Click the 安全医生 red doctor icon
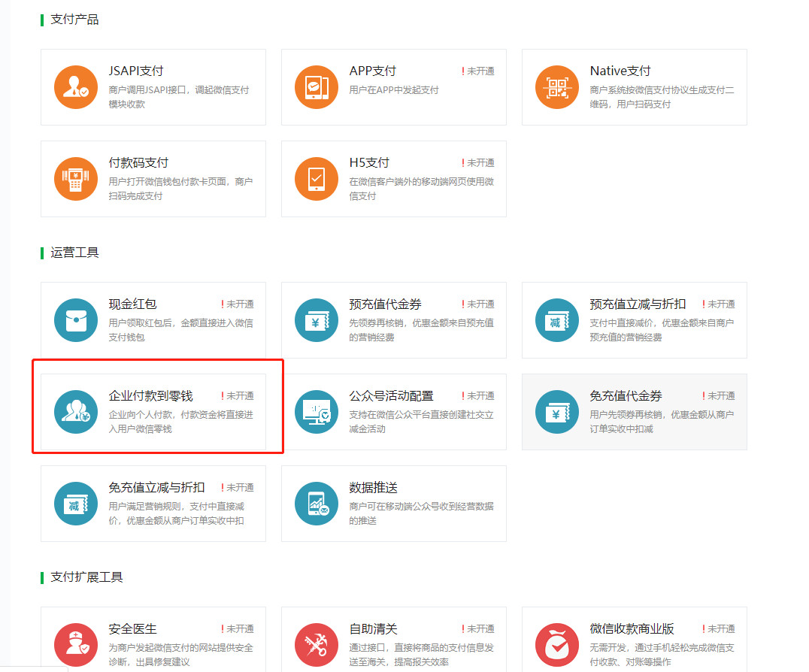Screen dimensions: 809x672 click(76, 645)
